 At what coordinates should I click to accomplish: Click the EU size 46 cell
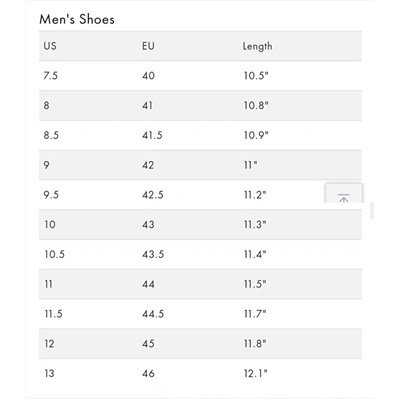(148, 373)
